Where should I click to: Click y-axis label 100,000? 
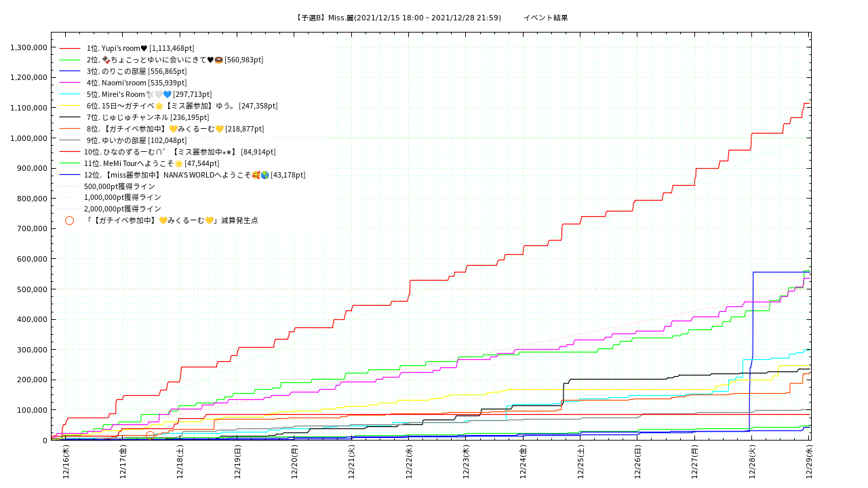point(33,410)
